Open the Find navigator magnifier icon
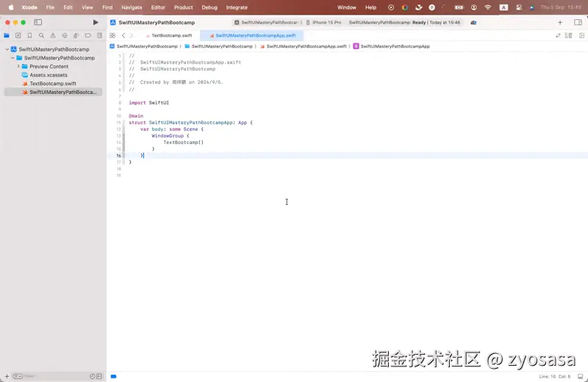Viewport: 588px width, 382px height. tap(41, 35)
